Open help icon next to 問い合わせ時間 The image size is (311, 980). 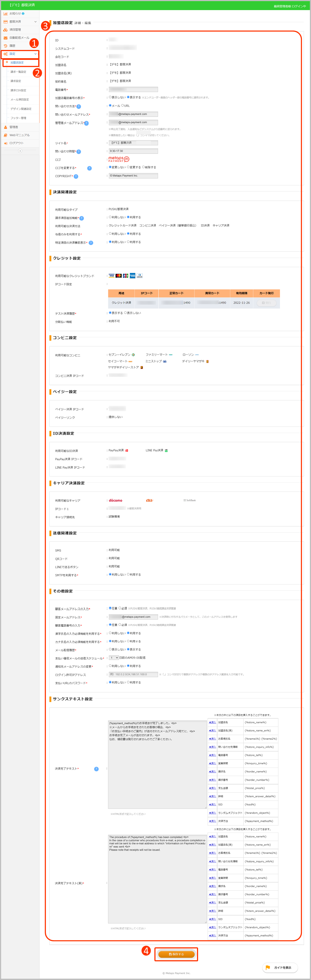[79, 152]
